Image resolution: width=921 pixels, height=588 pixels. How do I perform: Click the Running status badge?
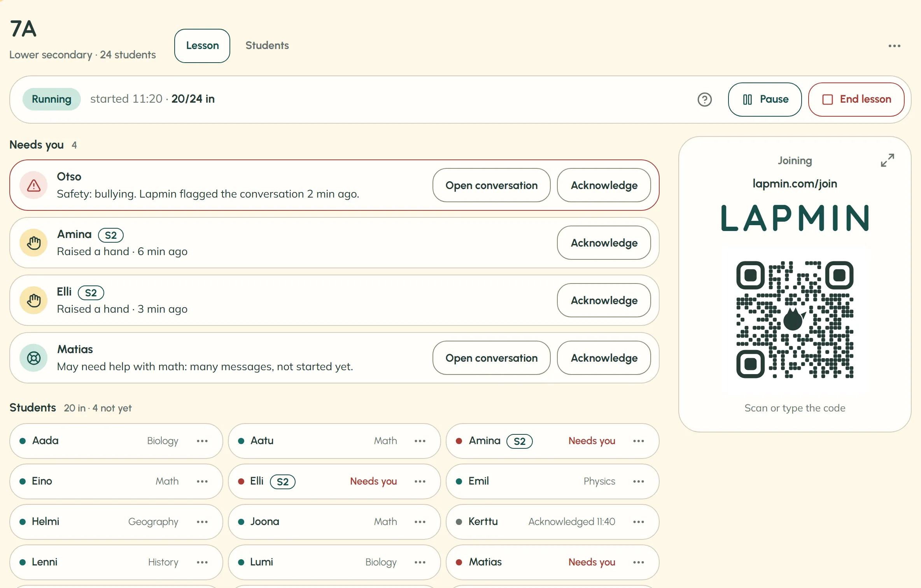[x=51, y=99]
